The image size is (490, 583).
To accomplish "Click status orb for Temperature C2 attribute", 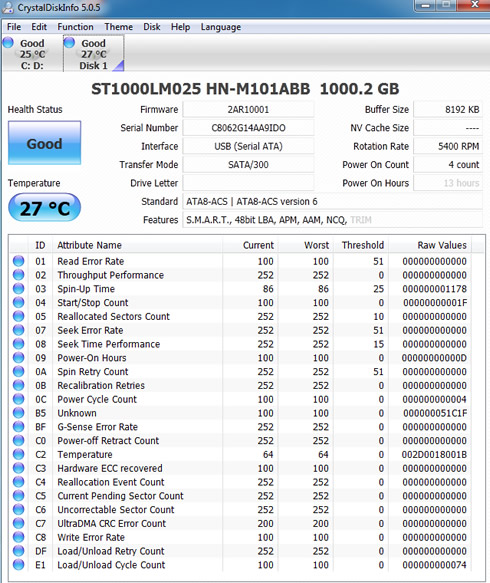I will tap(18, 454).
